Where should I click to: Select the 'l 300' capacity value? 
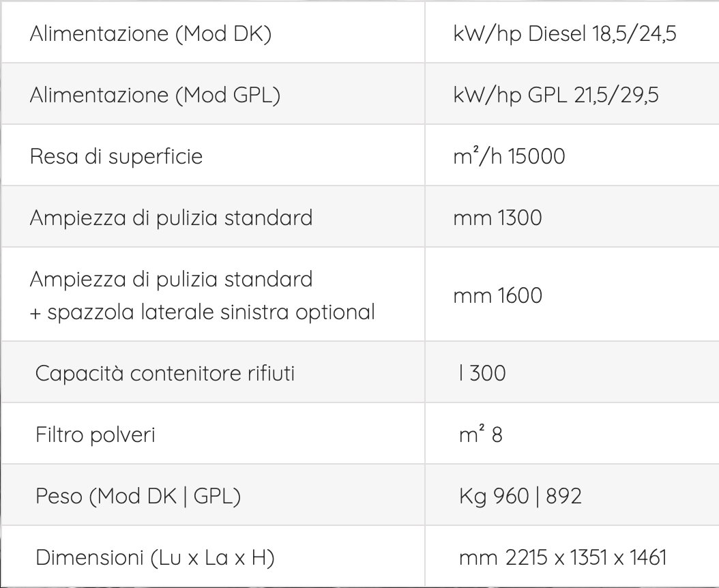[482, 373]
